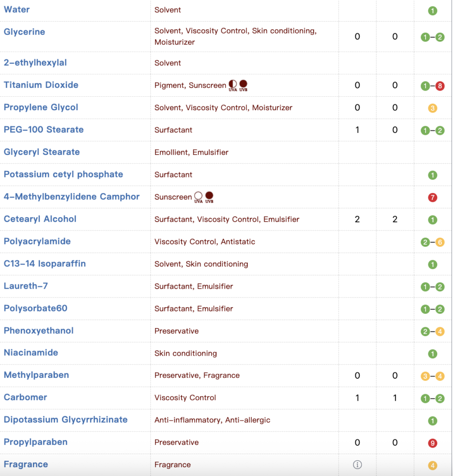453x476 pixels.
Task: Click the C13-14 Isoparaffin ingredient link
Action: pos(45,264)
